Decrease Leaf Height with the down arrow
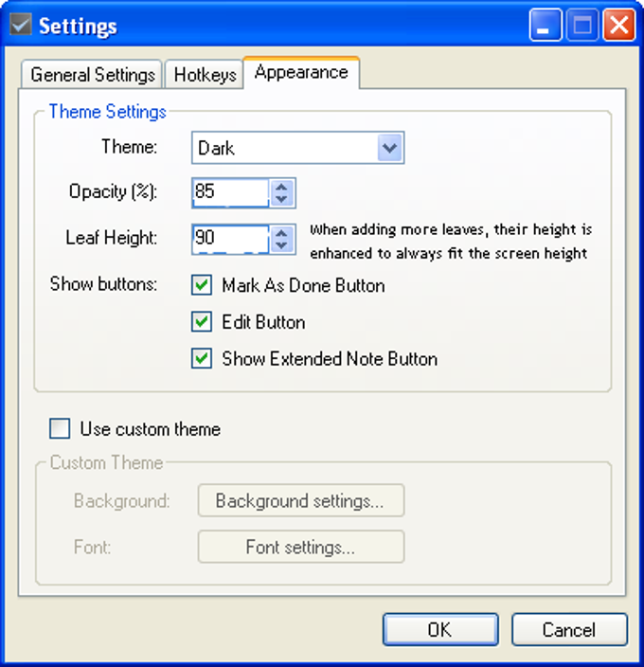Viewport: 644px width, 667px height. pos(281,245)
